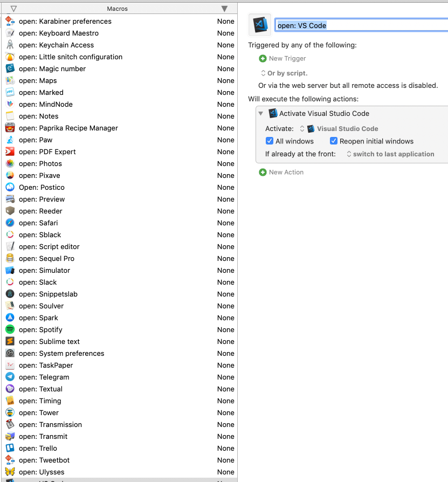Click the right sort triangle in the Macros header

[225, 9]
